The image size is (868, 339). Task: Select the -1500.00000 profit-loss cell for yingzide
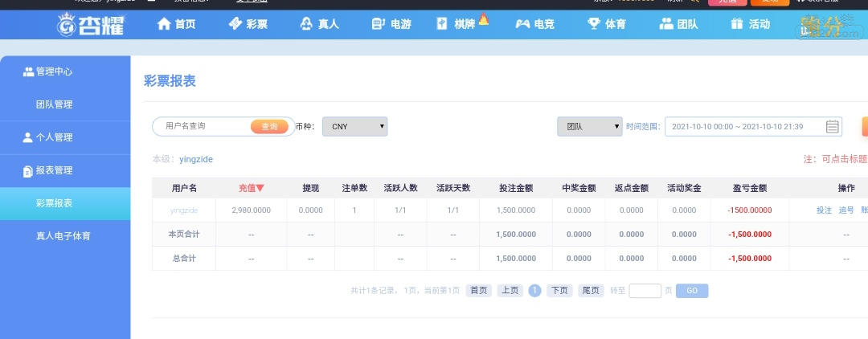[750, 210]
